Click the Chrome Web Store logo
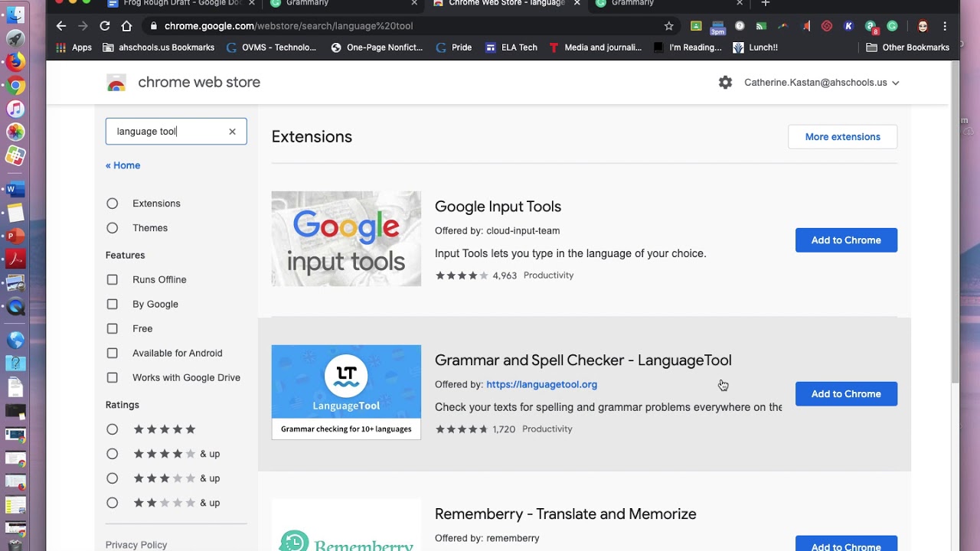Screen dimensions: 980x551 point(116,83)
